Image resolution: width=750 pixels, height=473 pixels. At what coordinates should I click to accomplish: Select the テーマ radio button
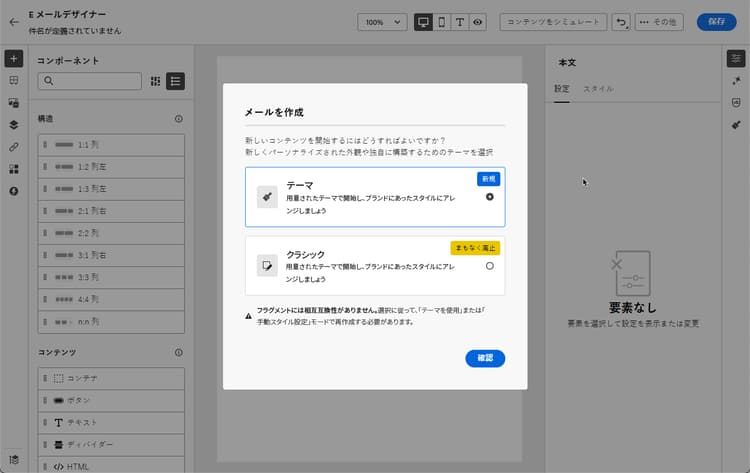(489, 197)
